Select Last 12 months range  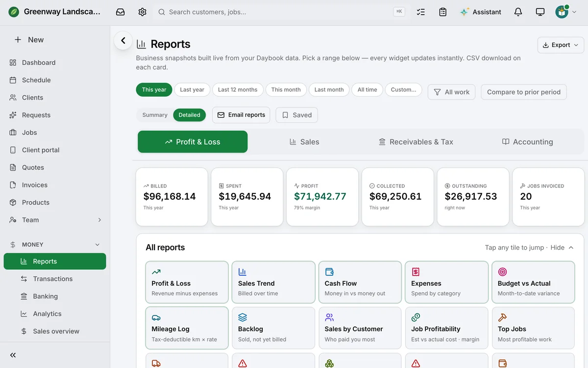pos(238,90)
